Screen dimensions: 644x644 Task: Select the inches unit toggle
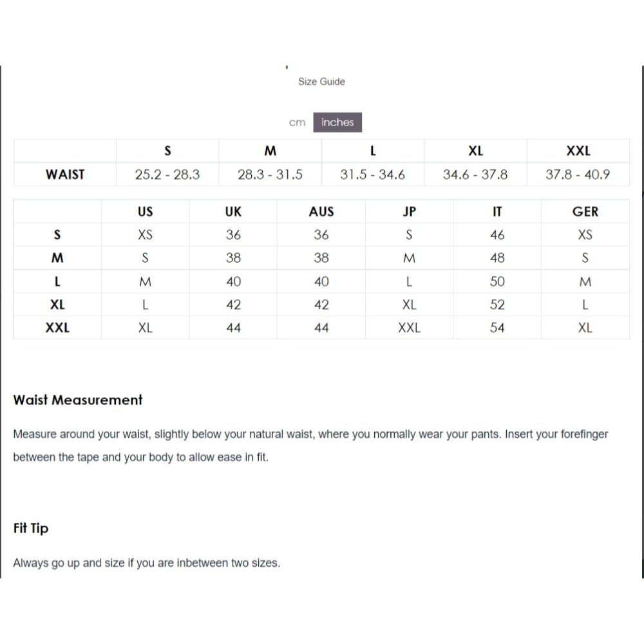pyautogui.click(x=337, y=122)
